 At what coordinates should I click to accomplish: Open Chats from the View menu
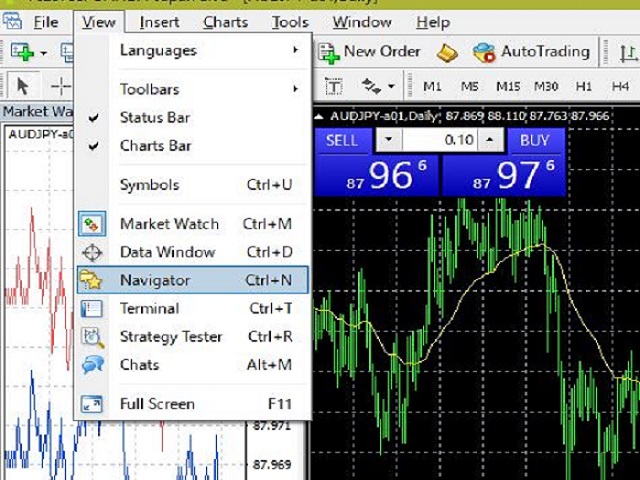pos(192,364)
